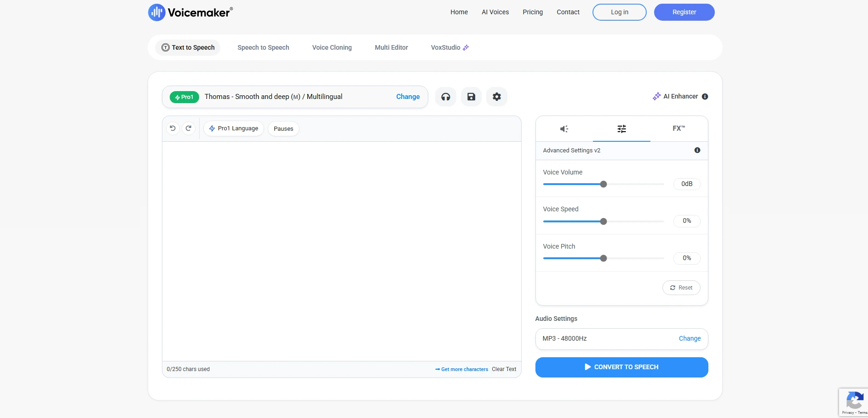
Task: Go to the Home page
Action: point(459,12)
